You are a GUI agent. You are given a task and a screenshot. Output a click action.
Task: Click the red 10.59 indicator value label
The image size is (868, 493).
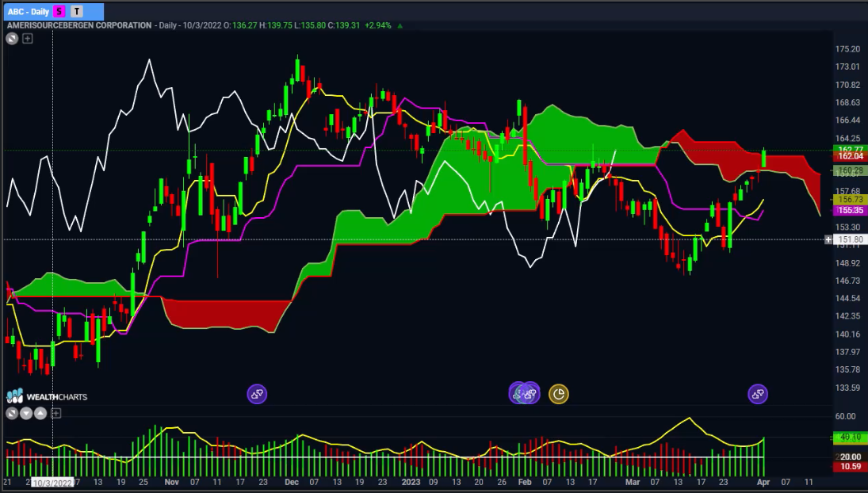pos(850,467)
